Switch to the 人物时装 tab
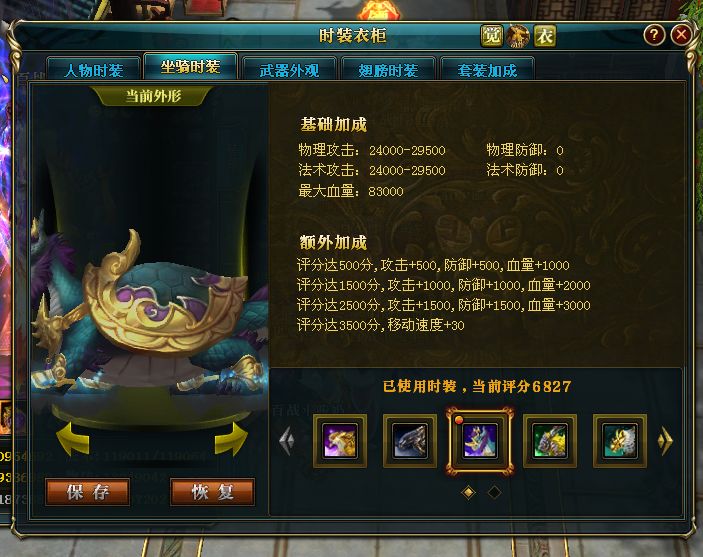703x557 pixels. point(93,70)
